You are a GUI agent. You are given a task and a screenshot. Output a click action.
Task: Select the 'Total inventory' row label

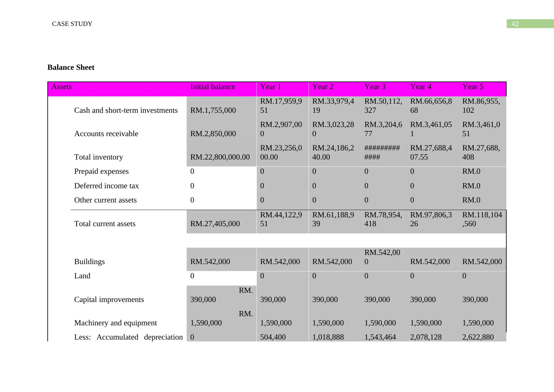tap(99, 157)
